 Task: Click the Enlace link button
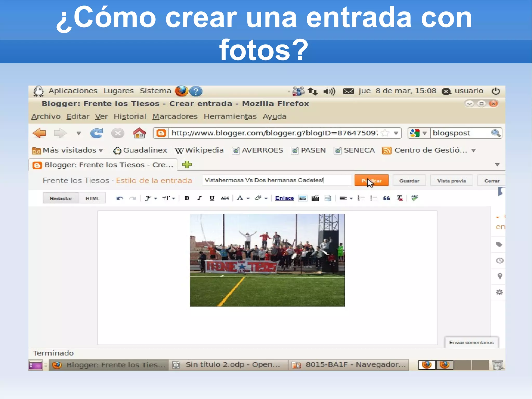click(284, 198)
